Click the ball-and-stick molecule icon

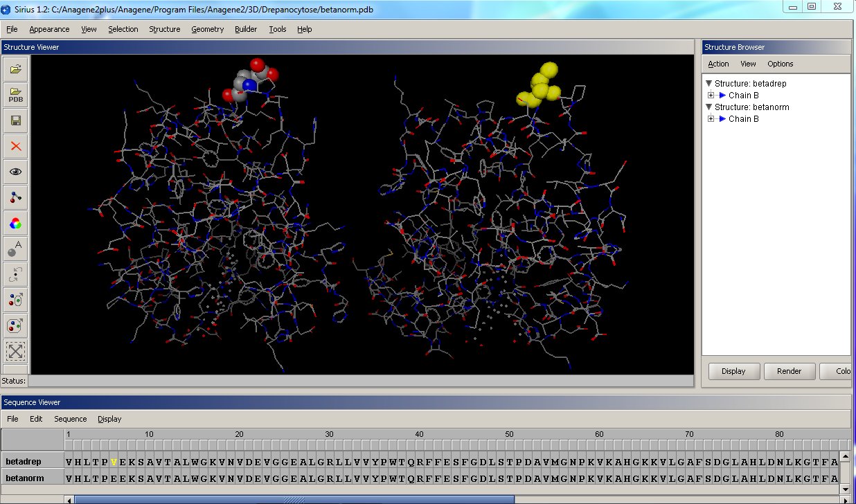tap(15, 197)
